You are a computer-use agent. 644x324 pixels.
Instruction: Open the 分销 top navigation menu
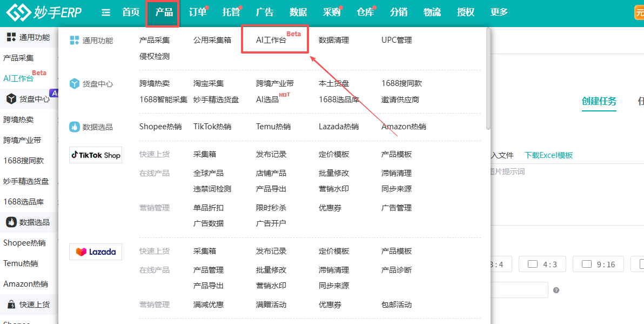point(398,12)
